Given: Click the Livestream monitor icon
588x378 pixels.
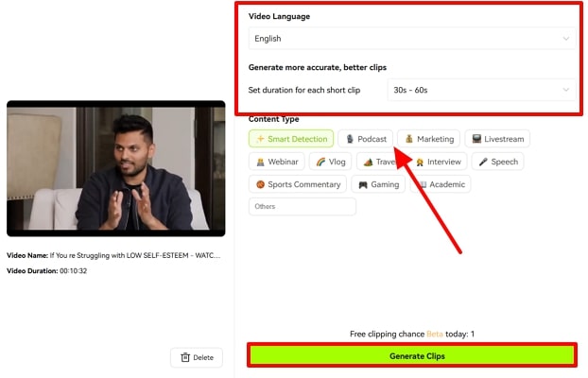Looking at the screenshot, I should (477, 139).
